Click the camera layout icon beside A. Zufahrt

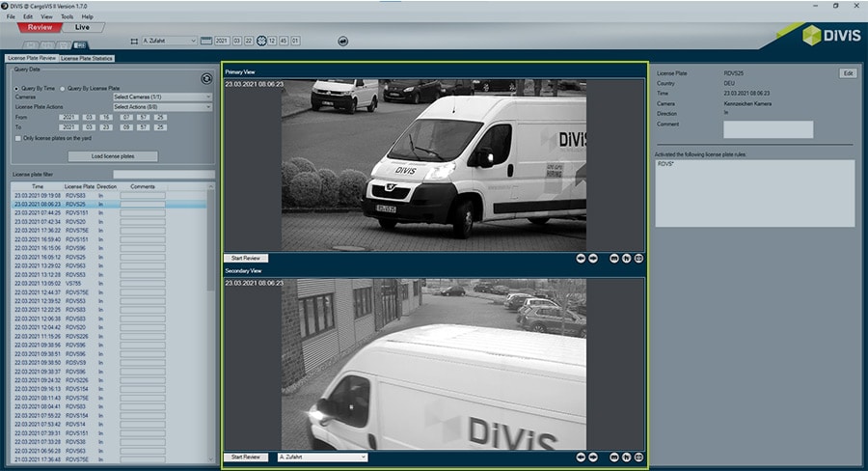[x=134, y=41]
